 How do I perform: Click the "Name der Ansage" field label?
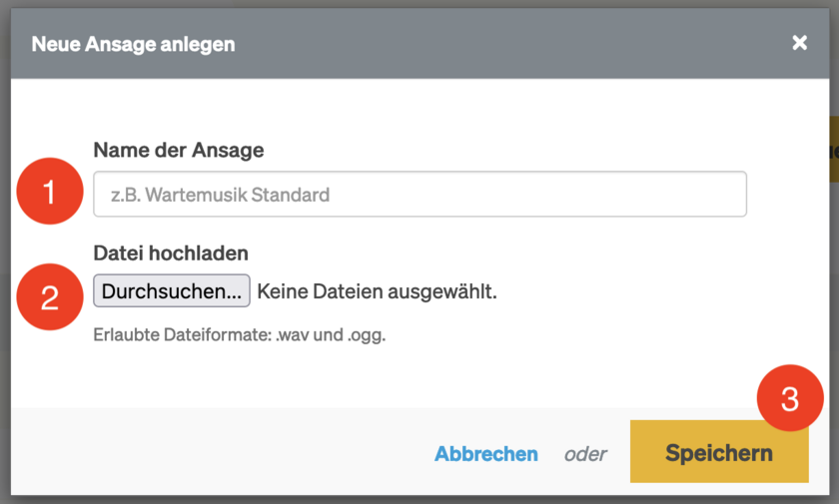pos(179,150)
